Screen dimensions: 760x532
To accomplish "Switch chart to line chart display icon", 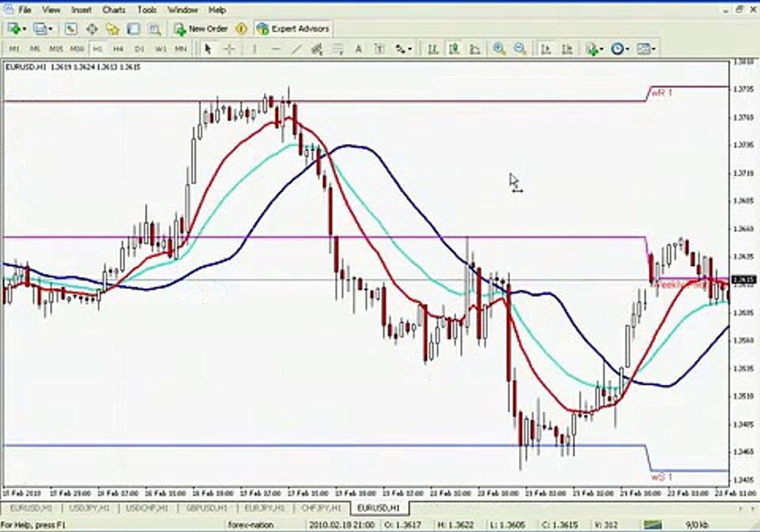I will click(475, 49).
